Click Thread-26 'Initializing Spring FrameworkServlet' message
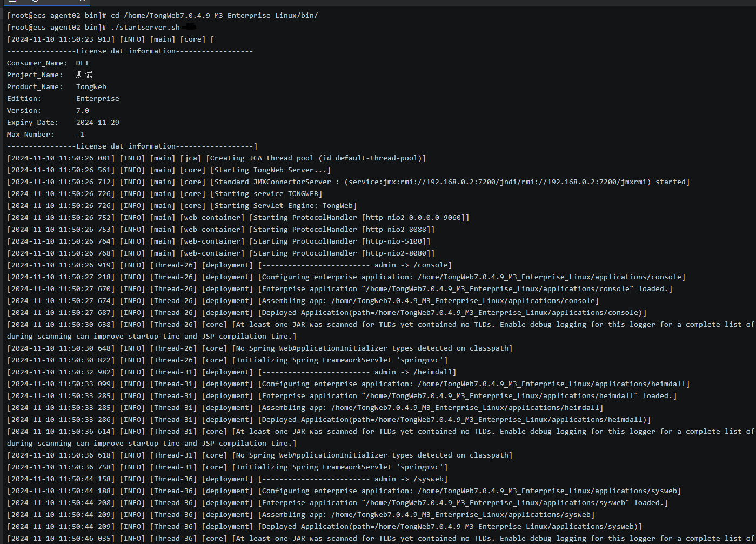Viewport: 756px width, 544px height. (x=340, y=360)
